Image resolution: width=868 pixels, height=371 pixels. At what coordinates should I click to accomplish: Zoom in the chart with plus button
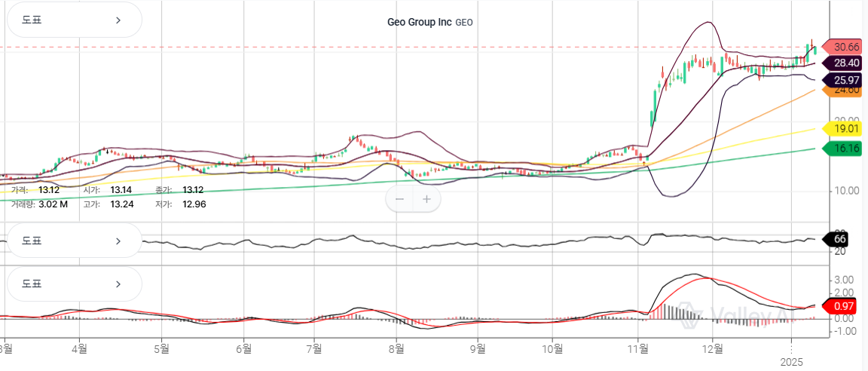(426, 199)
